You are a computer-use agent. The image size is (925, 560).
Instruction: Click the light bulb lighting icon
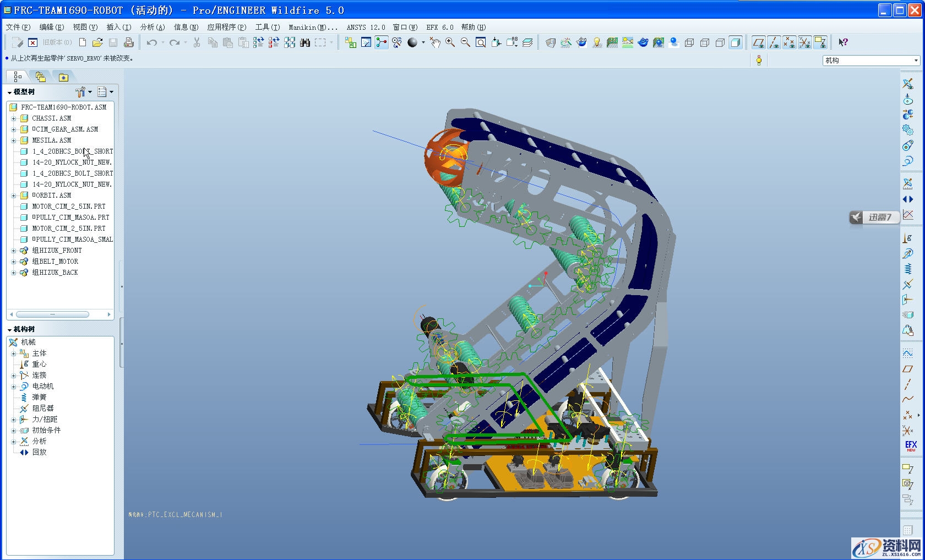(597, 42)
